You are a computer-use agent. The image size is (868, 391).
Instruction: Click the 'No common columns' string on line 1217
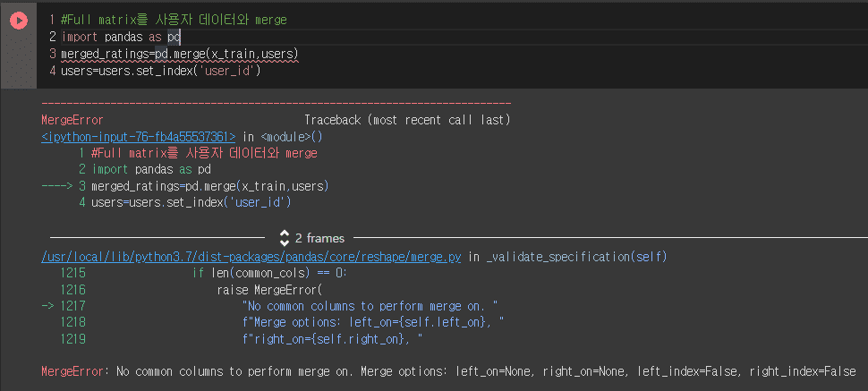[370, 306]
